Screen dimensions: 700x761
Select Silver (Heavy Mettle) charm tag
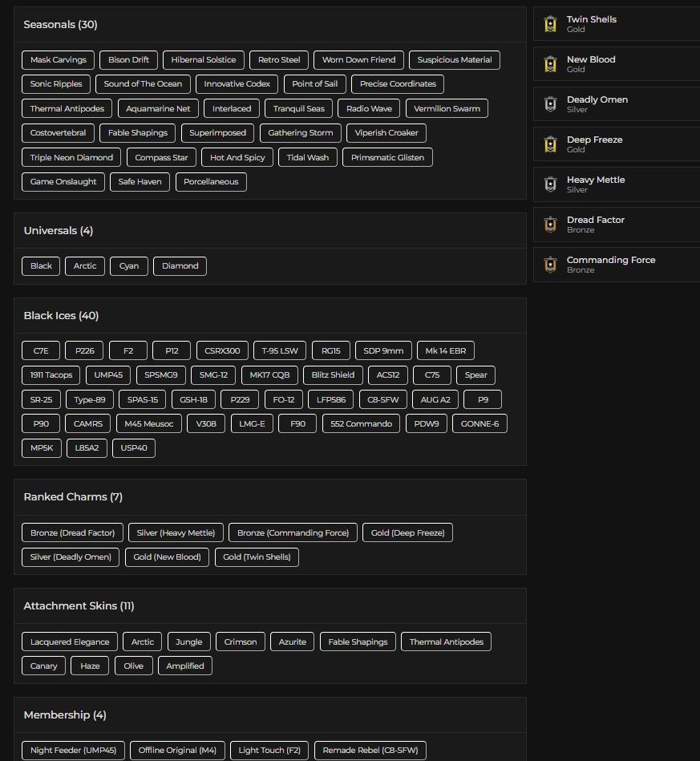click(176, 532)
